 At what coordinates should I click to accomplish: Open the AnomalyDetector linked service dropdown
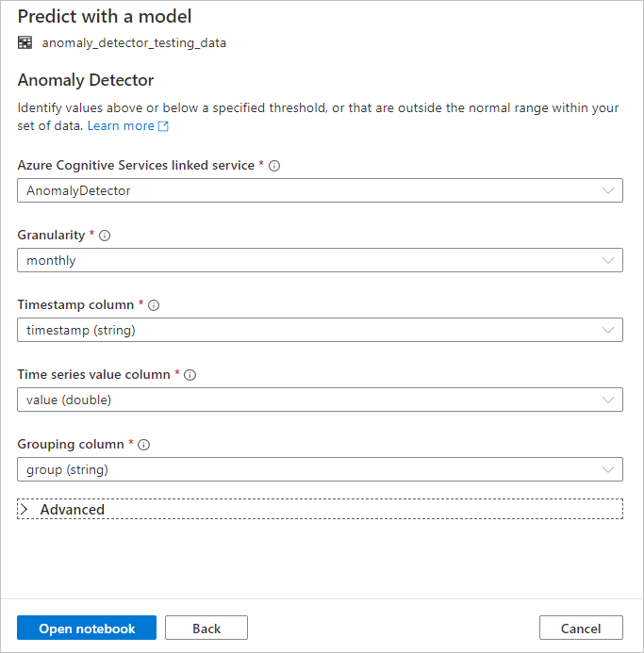(x=320, y=190)
